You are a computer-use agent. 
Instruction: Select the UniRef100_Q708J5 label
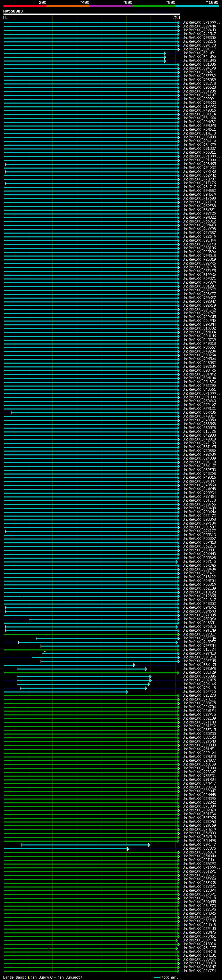click(199, 626)
